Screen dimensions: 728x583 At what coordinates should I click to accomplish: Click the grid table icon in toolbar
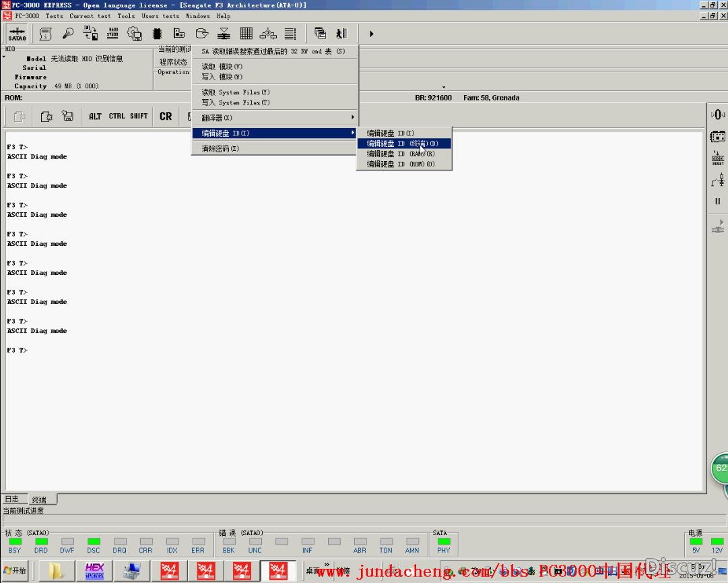(246, 34)
